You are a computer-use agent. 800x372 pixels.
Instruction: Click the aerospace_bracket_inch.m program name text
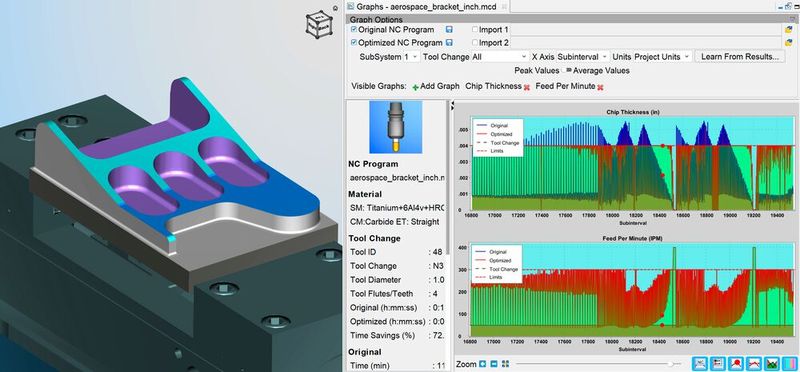397,178
